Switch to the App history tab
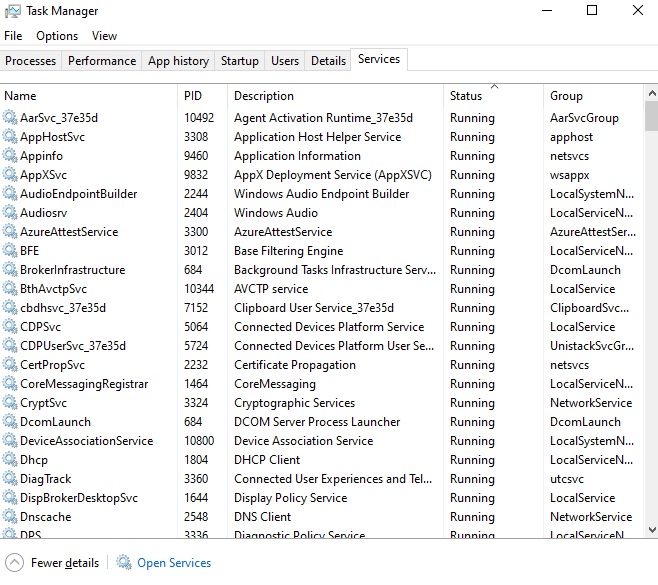Image resolution: width=658 pixels, height=585 pixels. 178,61
